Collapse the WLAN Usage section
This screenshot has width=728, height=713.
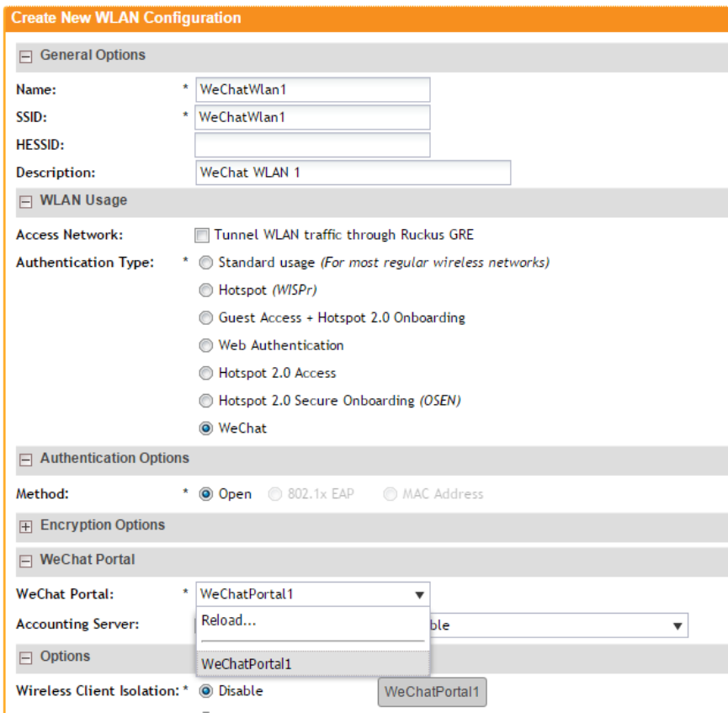pos(25,202)
